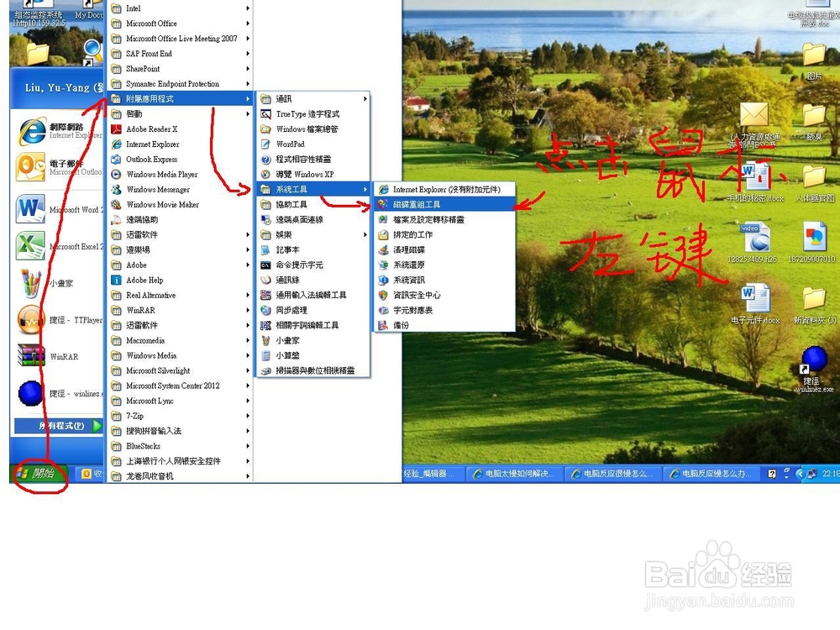Image resolution: width=840 pixels, height=630 pixels.
Task: Select 搜狗拼音输入法 program group
Action: 180,431
